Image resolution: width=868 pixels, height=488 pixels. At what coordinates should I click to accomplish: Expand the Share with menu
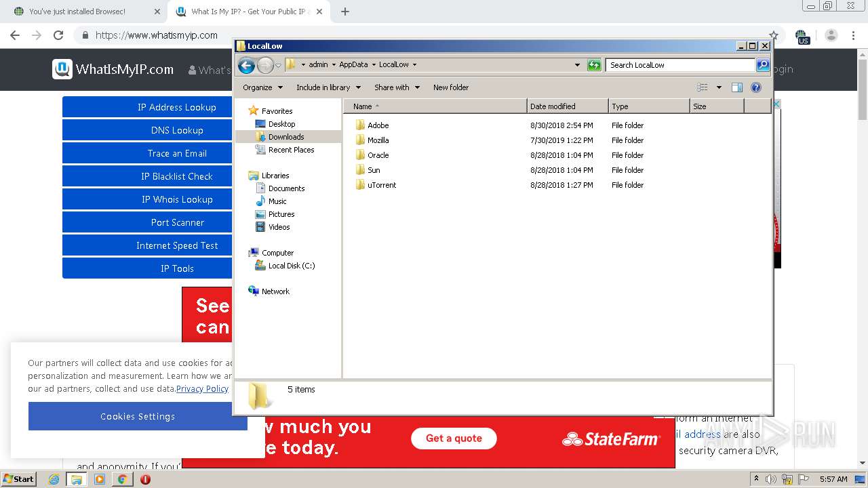pyautogui.click(x=397, y=87)
